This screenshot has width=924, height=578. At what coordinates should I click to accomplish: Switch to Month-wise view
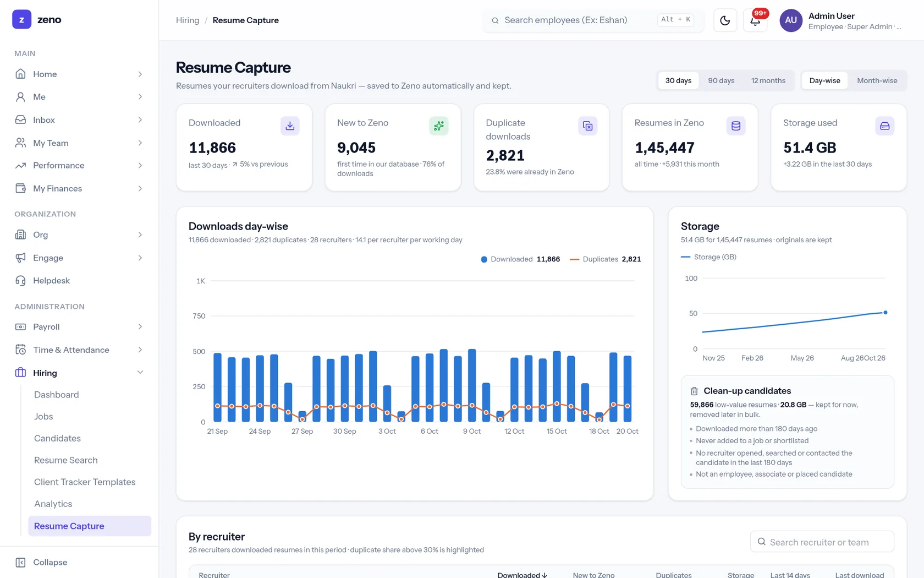pos(877,80)
